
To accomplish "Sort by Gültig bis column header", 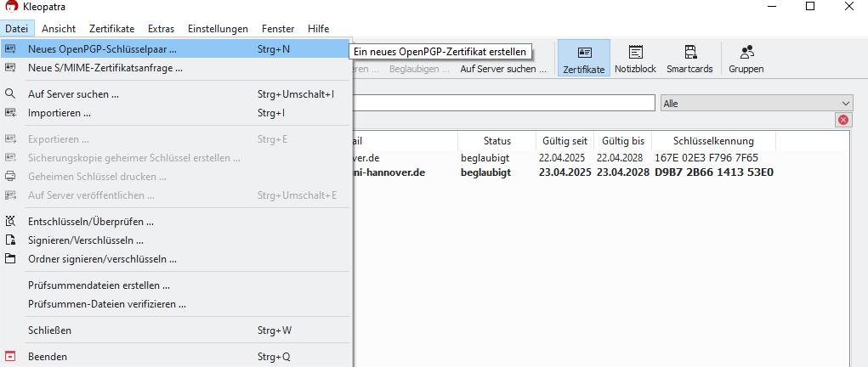I will [623, 141].
